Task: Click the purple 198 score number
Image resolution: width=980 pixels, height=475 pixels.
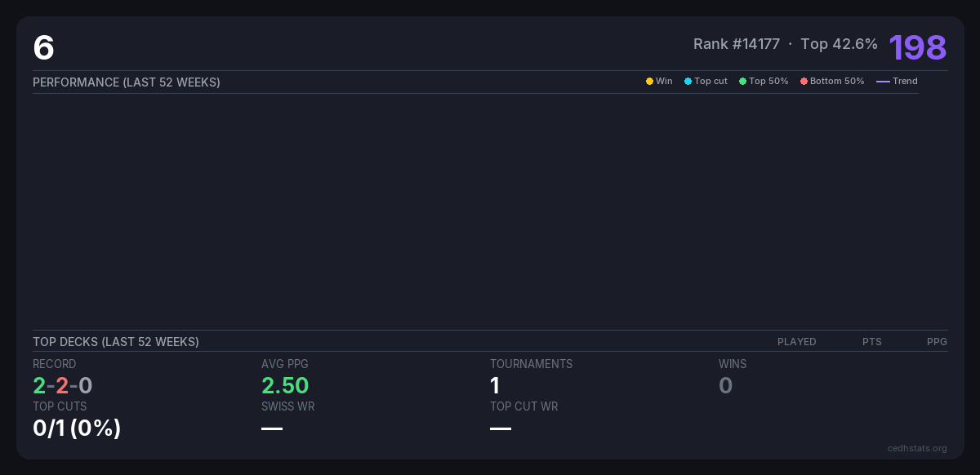Action: [917, 47]
